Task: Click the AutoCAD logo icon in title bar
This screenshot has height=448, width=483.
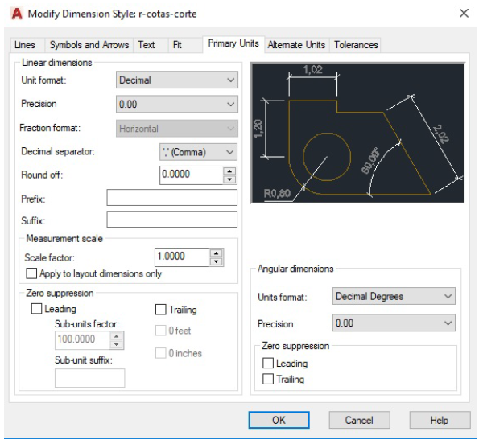Action: [x=17, y=14]
